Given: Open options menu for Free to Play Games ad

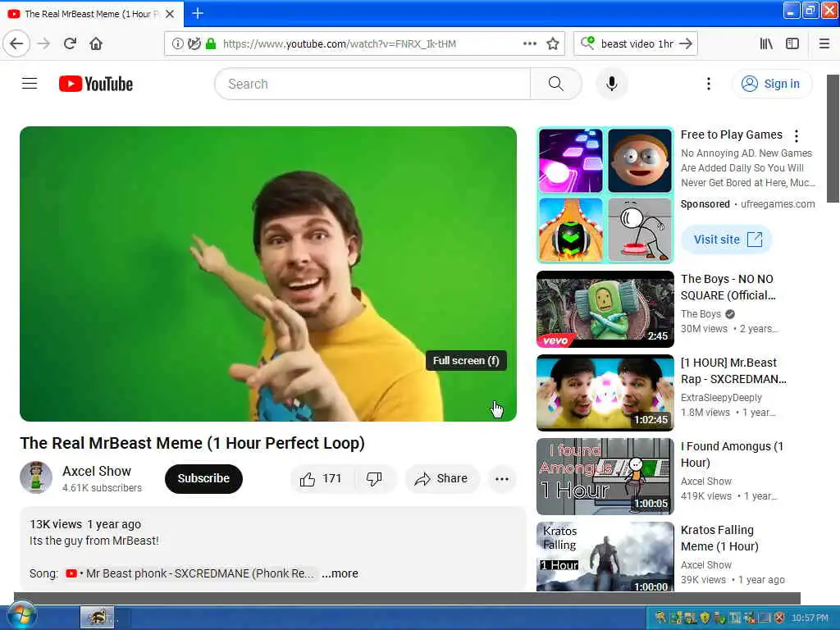Looking at the screenshot, I should (x=797, y=136).
